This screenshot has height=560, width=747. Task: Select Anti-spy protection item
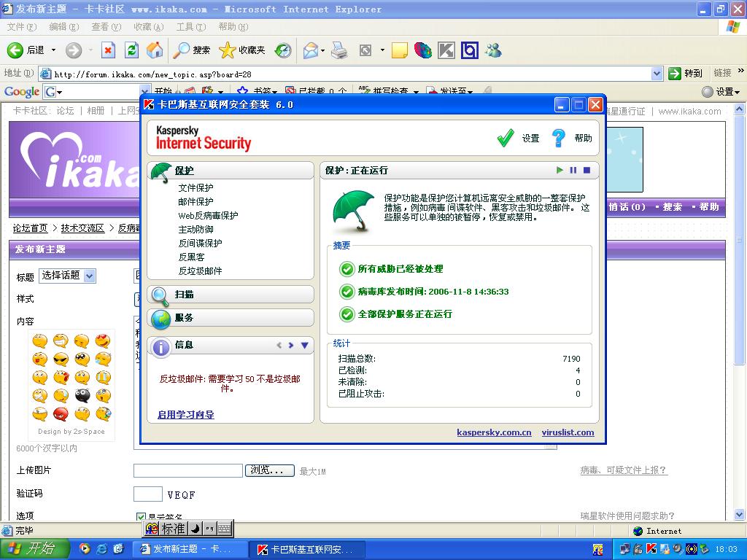[x=200, y=243]
